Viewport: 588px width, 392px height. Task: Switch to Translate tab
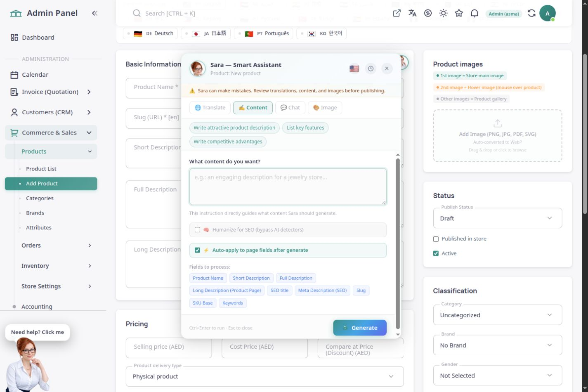click(210, 108)
